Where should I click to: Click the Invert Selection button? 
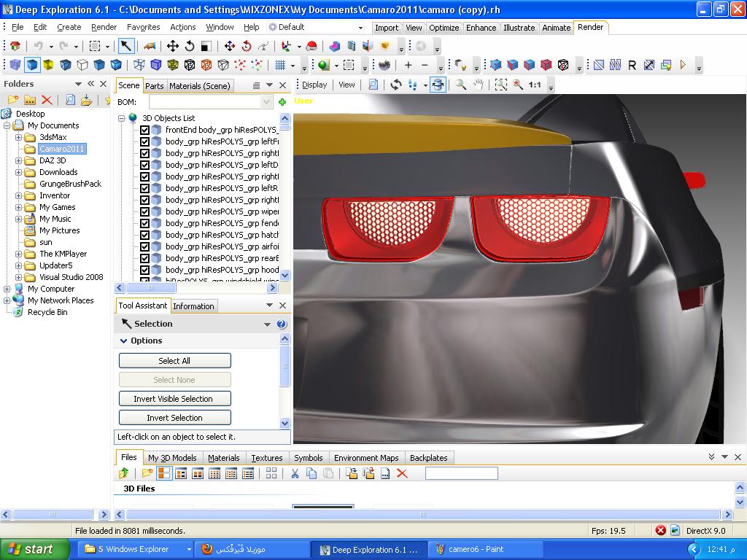174,418
